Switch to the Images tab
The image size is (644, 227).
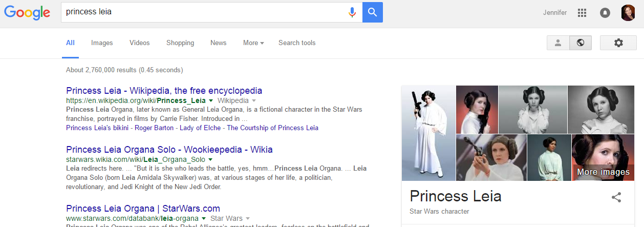pos(102,43)
